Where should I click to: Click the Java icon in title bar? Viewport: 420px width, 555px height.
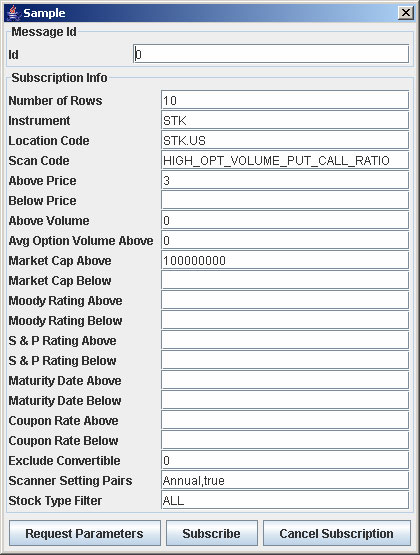(13, 13)
